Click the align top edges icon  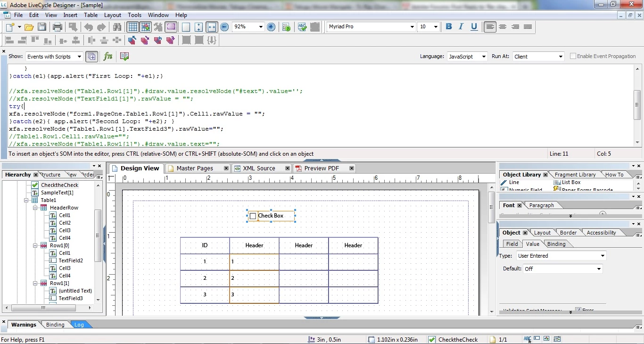point(35,40)
